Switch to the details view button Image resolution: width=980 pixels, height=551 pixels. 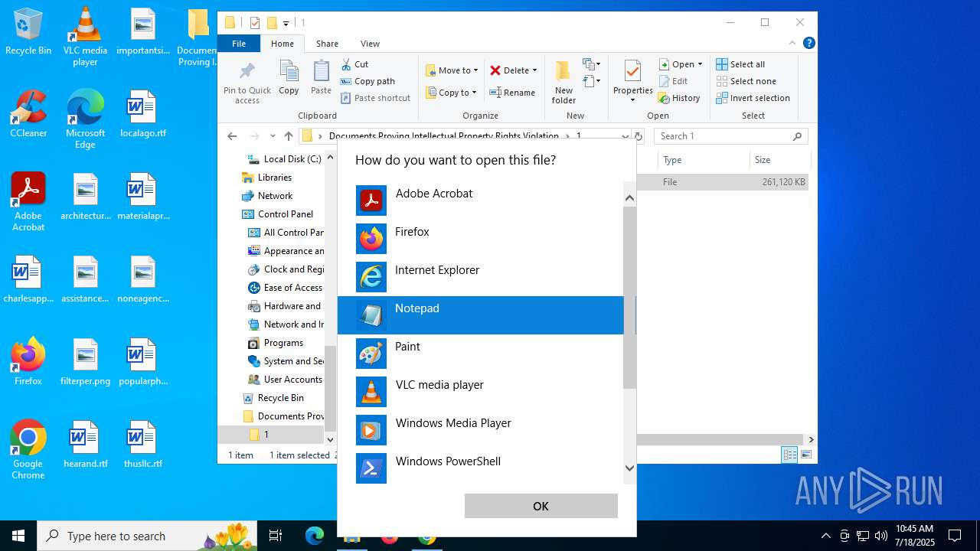coord(789,455)
